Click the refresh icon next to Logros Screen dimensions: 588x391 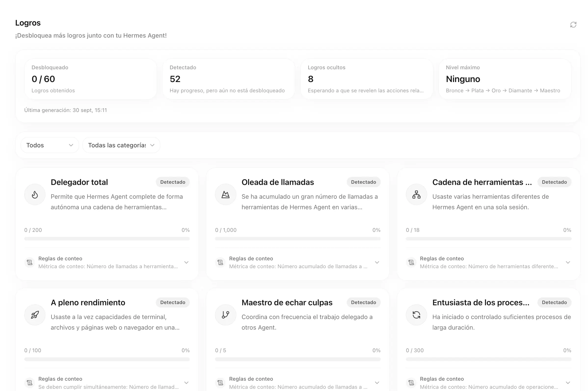pyautogui.click(x=573, y=25)
